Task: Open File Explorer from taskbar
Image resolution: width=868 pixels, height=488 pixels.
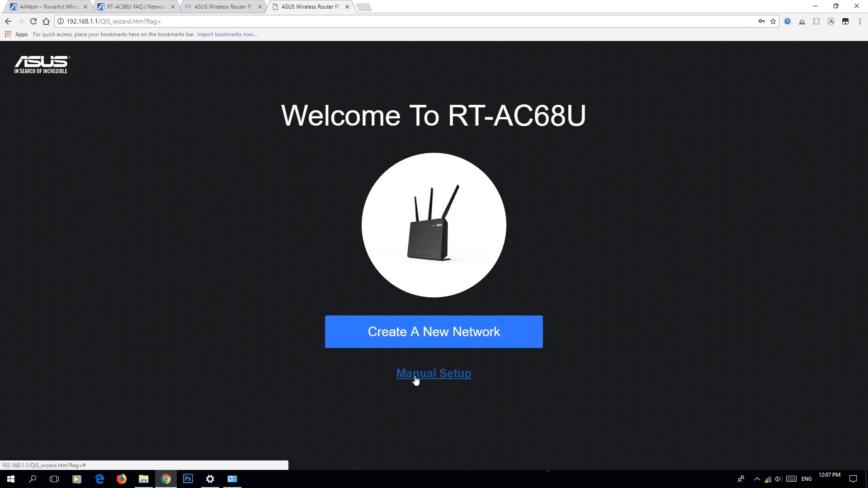Action: coord(144,479)
